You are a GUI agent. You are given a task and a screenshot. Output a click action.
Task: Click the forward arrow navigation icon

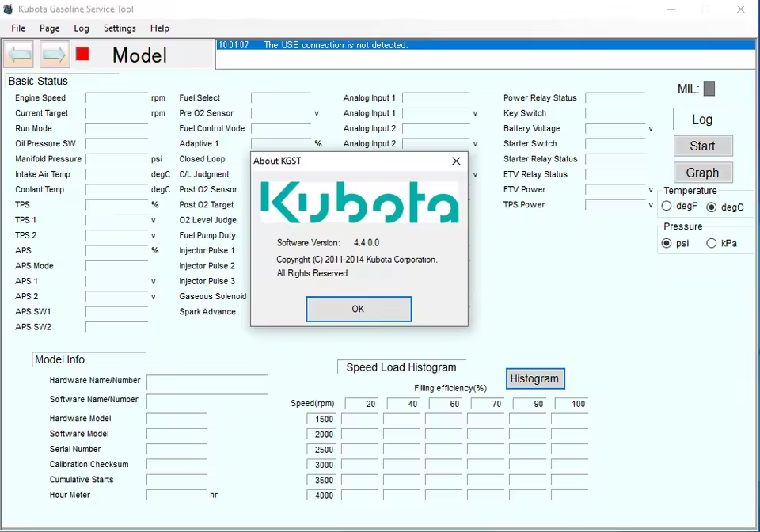[54, 55]
